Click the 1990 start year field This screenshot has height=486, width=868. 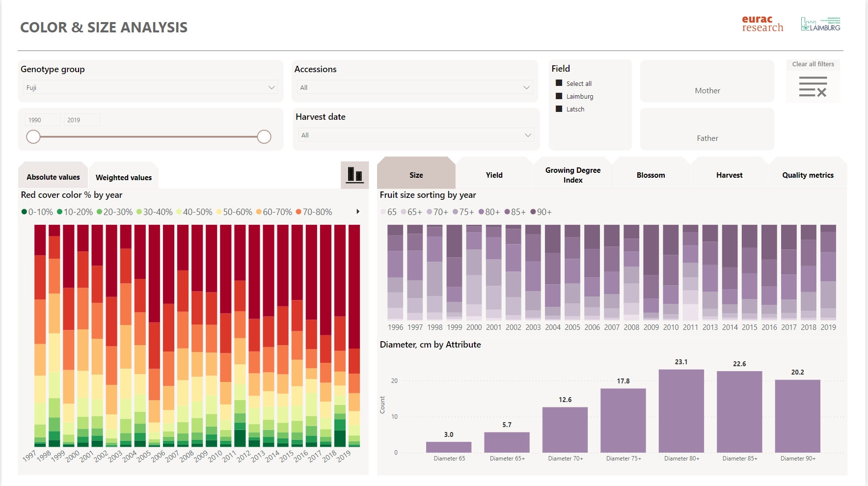pos(43,120)
